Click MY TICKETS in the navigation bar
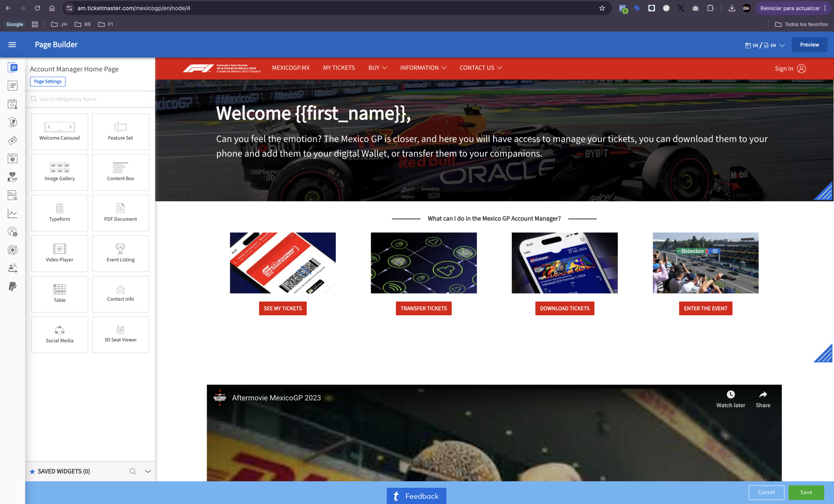The width and height of the screenshot is (834, 504). point(339,68)
